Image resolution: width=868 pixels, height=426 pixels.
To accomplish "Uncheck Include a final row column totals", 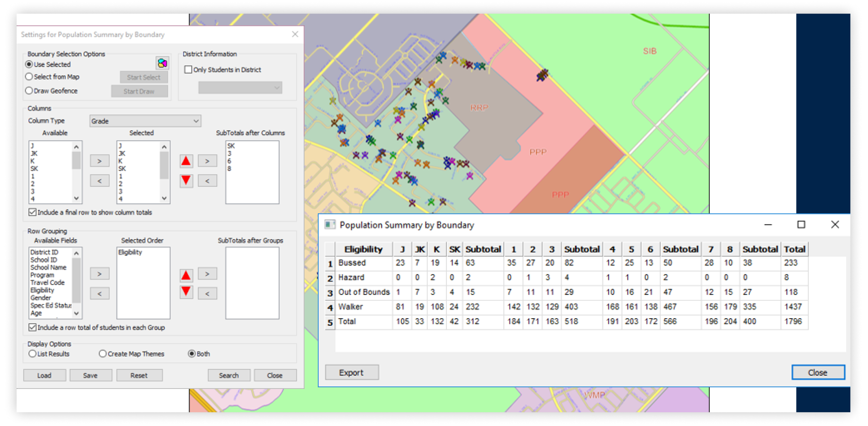I will coord(32,212).
